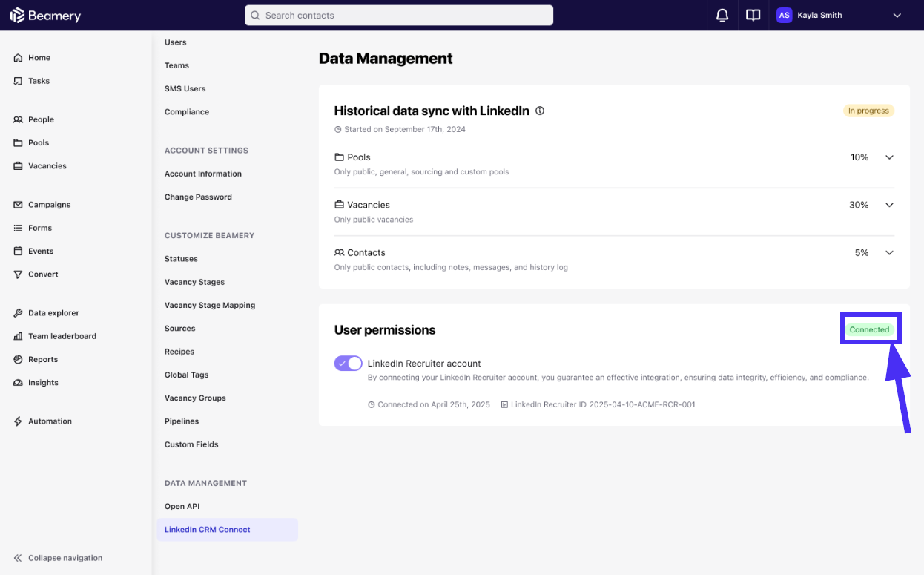The image size is (924, 575).
Task: Click the Automation lightning icon in sidebar
Action: (x=18, y=421)
